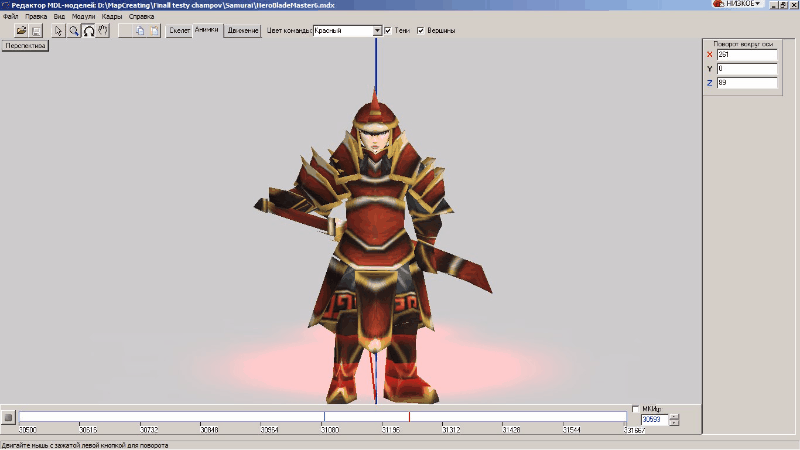Select the rotate view tool
800x450 pixels.
88,31
